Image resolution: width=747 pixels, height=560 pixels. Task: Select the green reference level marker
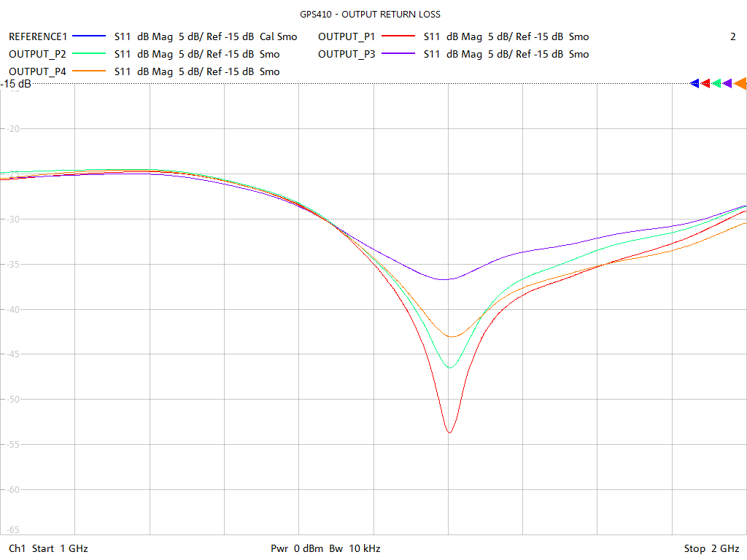(716, 84)
